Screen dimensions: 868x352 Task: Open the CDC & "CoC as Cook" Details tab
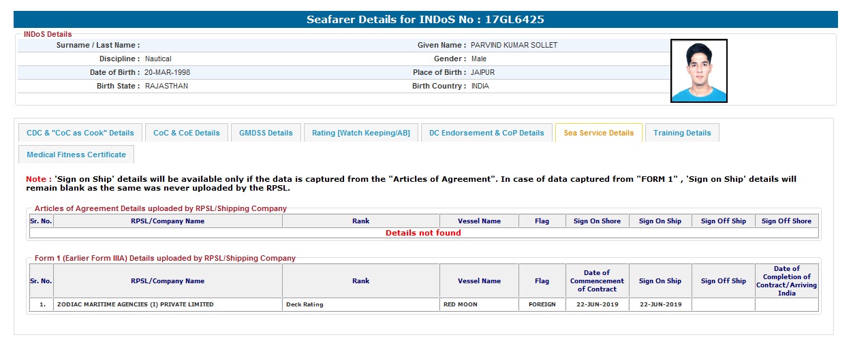(80, 133)
